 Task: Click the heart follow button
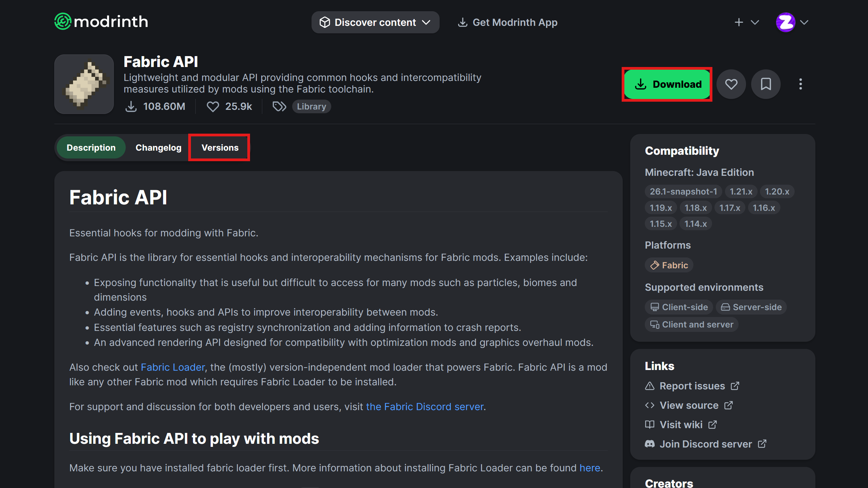pos(731,84)
